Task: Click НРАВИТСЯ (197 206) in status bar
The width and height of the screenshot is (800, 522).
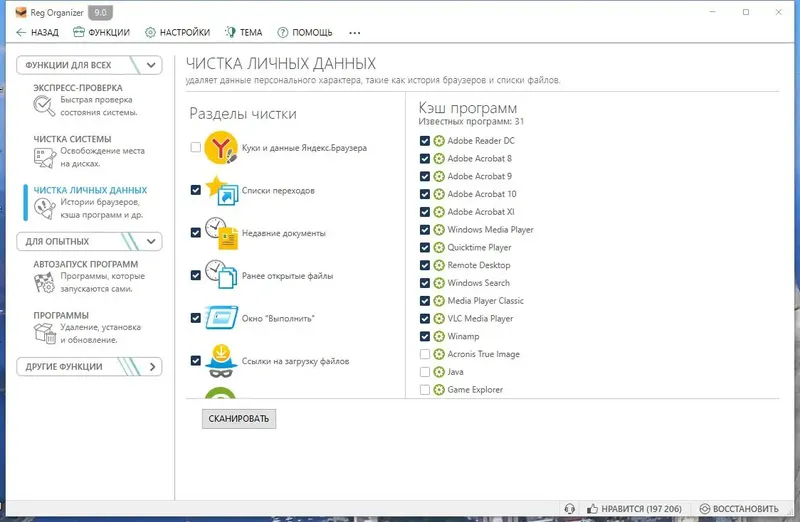Action: (634, 509)
